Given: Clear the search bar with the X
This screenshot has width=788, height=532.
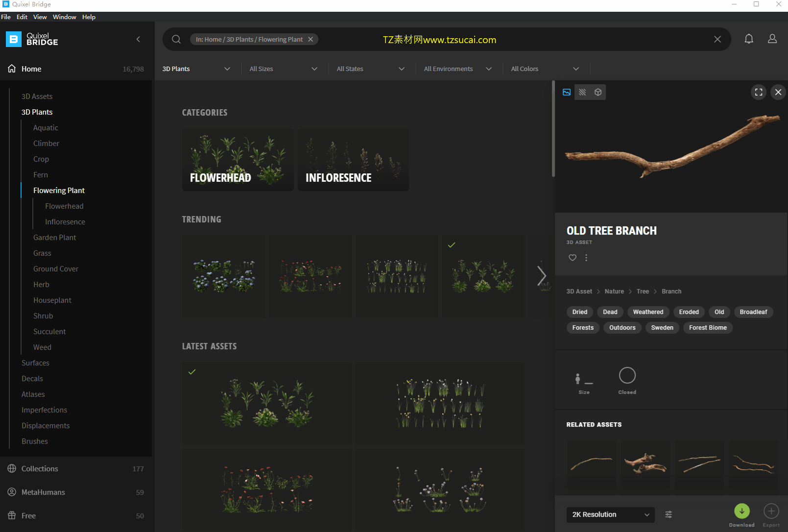Looking at the screenshot, I should coord(717,39).
